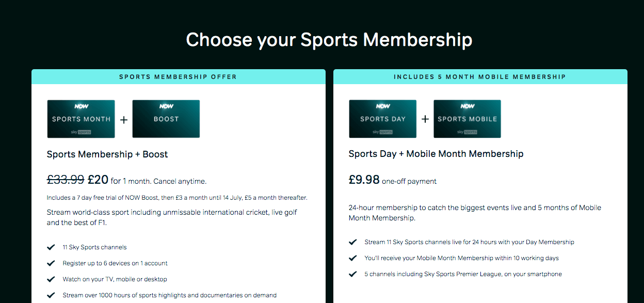Check the '11 Sky Sports channels' checkmark
Viewport: 644px width, 303px height.
[51, 247]
